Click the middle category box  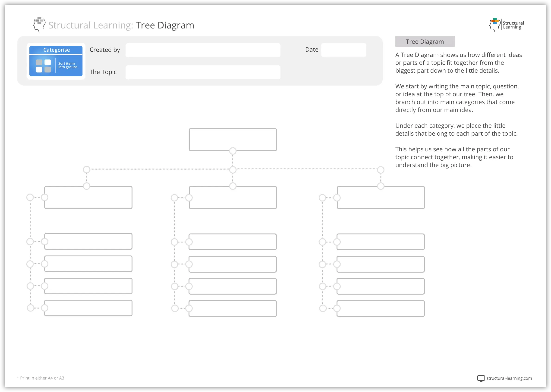point(233,197)
